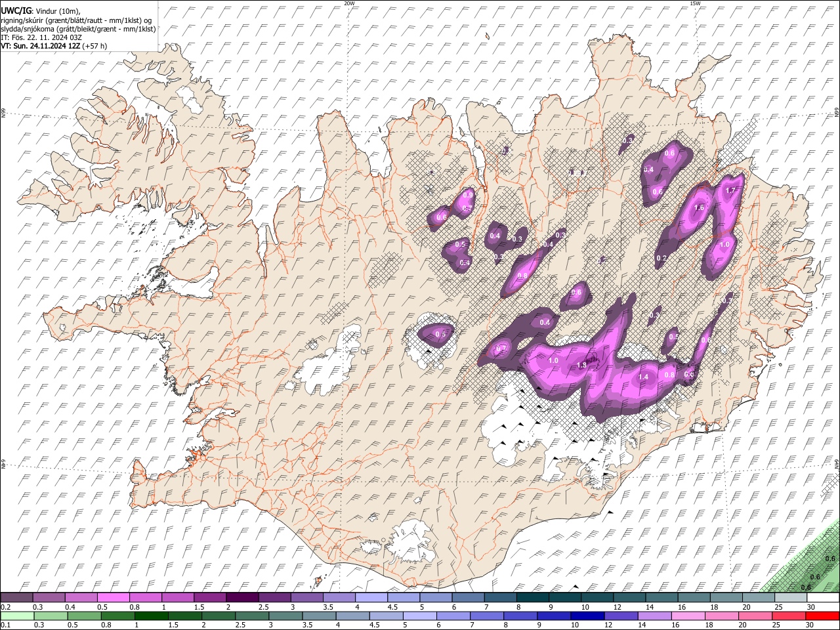
Task: Select lower legend swatch starting at 3.5
Action: pos(320,616)
